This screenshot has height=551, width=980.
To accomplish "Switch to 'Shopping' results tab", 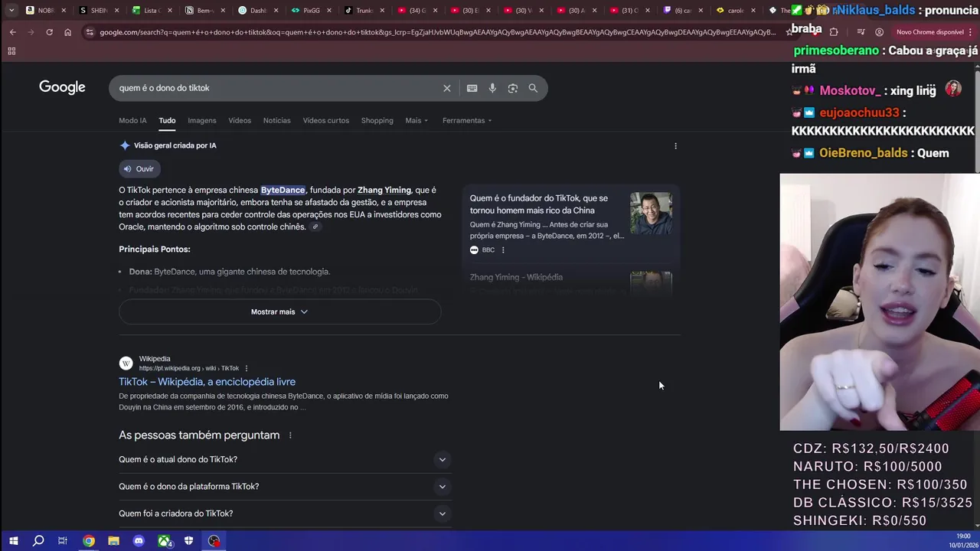I will 377,120.
